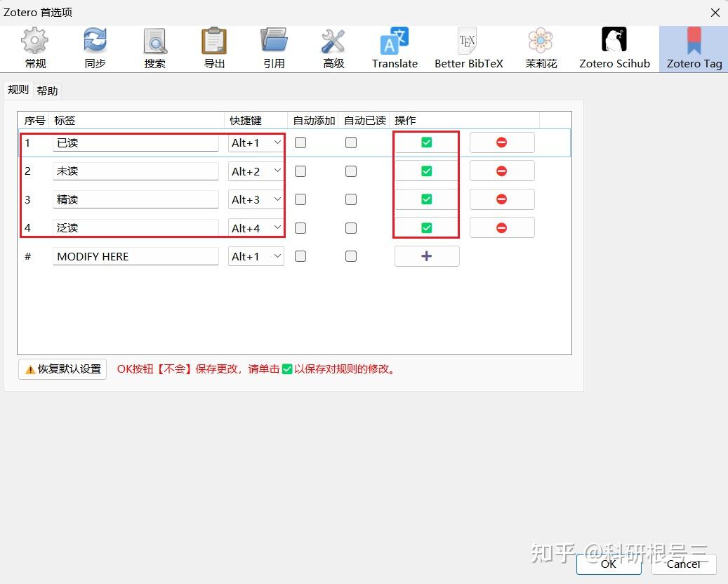The image size is (728, 584).
Task: Click the 标签 column header
Action: 136,121
